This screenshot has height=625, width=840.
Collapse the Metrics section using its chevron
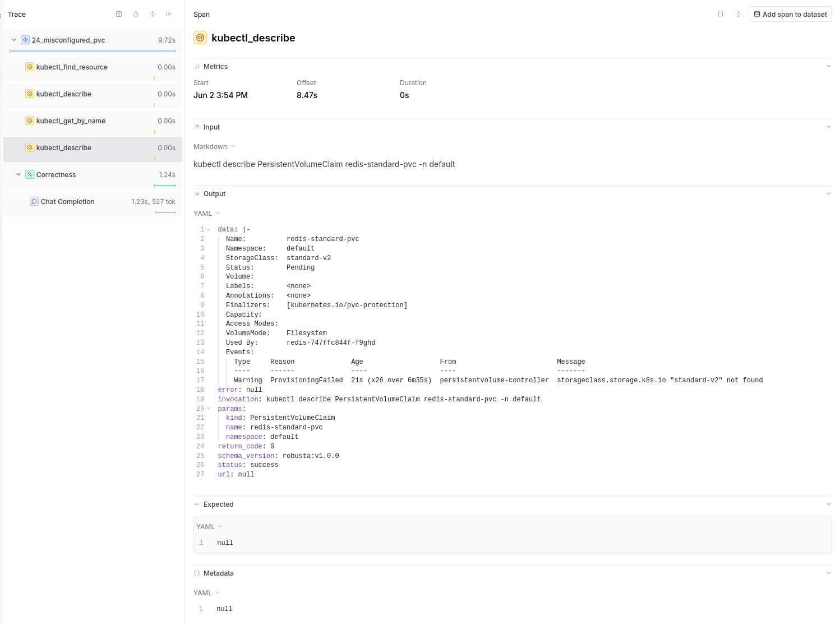(829, 66)
